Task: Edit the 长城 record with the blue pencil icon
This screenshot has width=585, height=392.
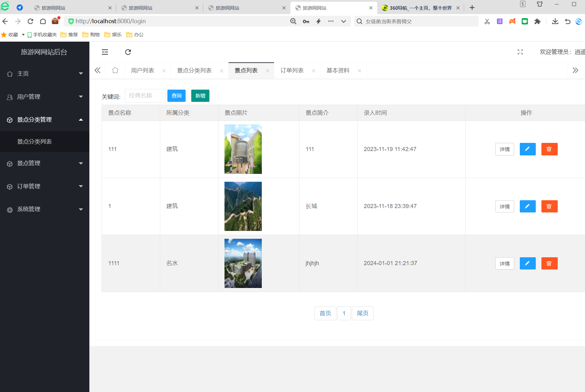Action: 528,206
